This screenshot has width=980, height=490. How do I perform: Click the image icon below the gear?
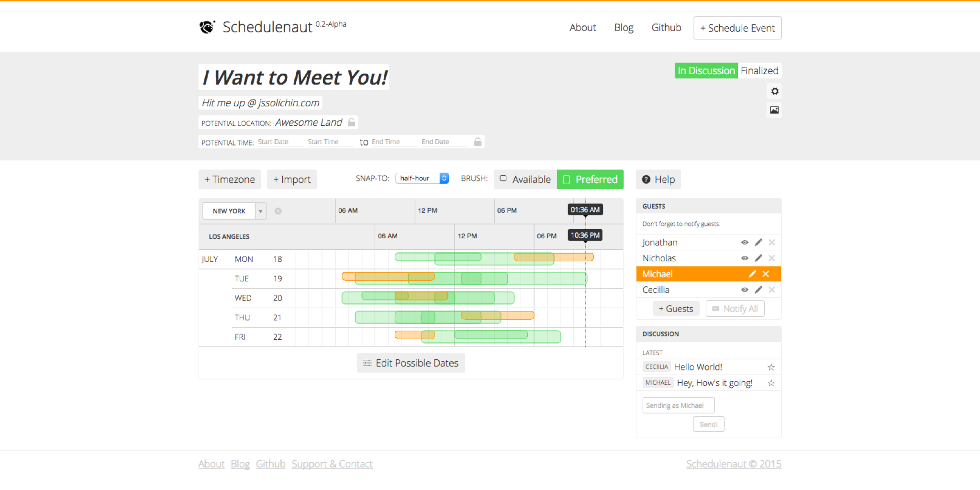click(x=774, y=110)
